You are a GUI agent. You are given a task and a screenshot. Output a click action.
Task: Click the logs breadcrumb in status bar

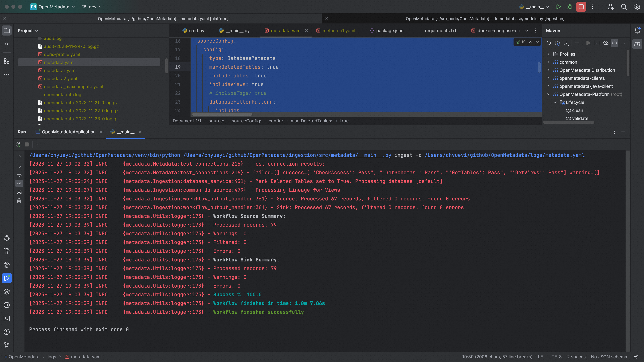tap(52, 357)
